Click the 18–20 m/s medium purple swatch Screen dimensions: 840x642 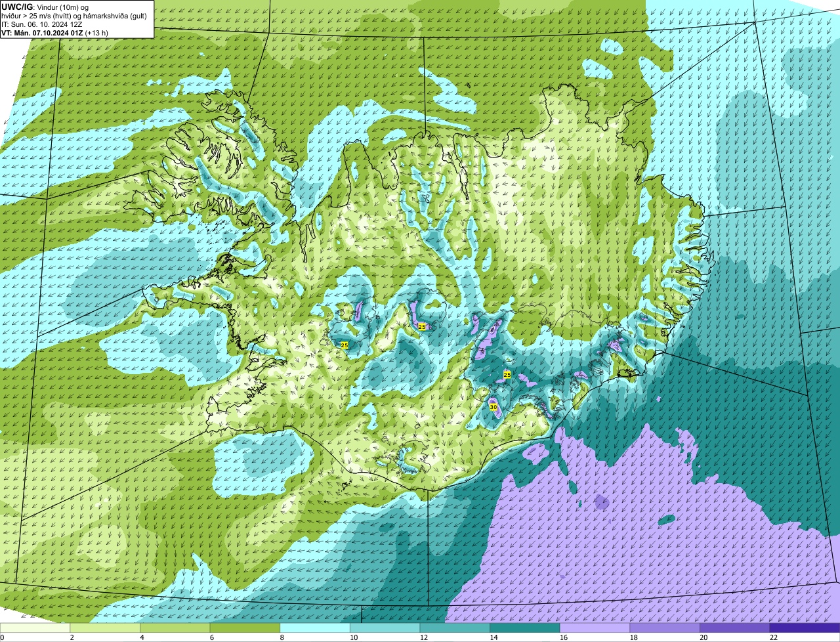pyautogui.click(x=664, y=628)
